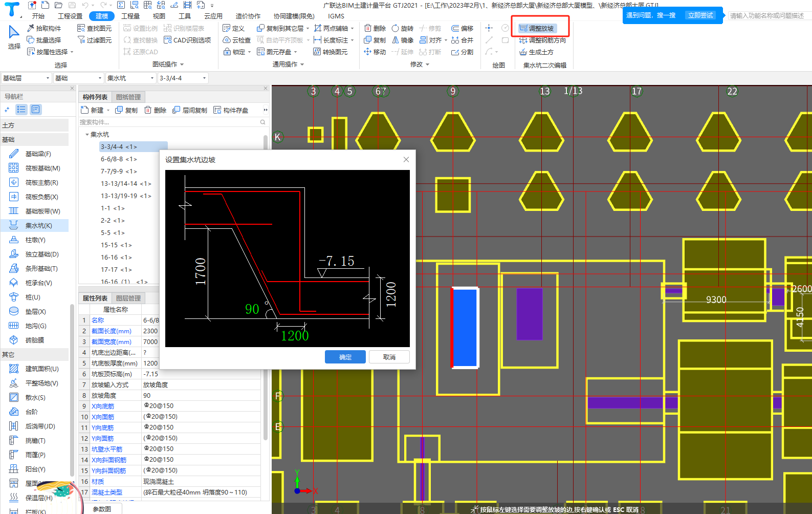812x514 pixels.
Task: Select component 13-13/14-14 in list
Action: click(x=126, y=184)
